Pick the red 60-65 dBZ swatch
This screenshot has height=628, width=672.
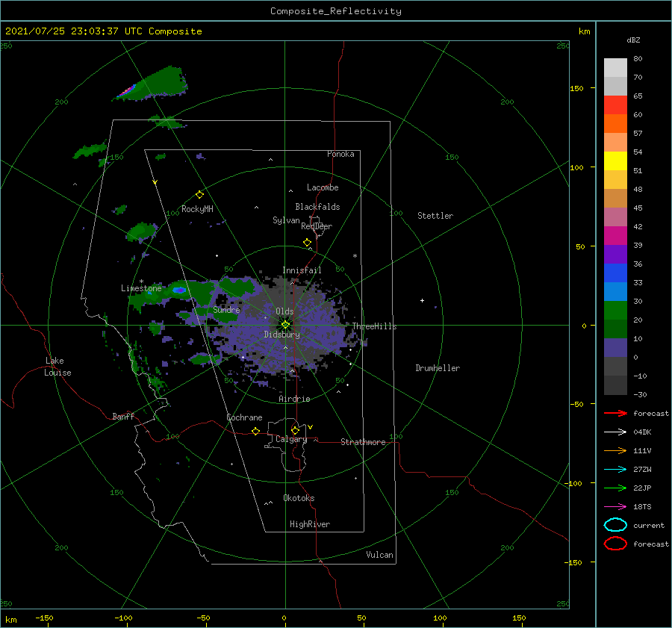coord(615,105)
